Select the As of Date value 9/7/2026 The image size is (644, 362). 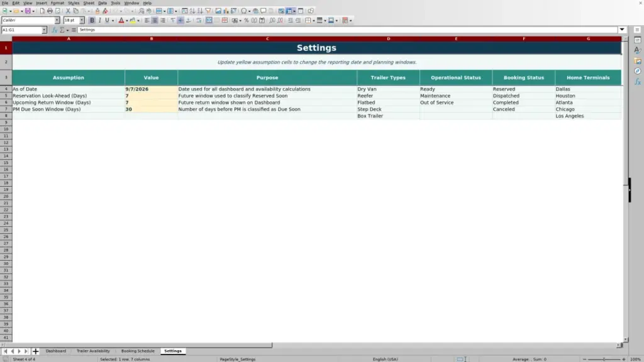[x=151, y=89]
